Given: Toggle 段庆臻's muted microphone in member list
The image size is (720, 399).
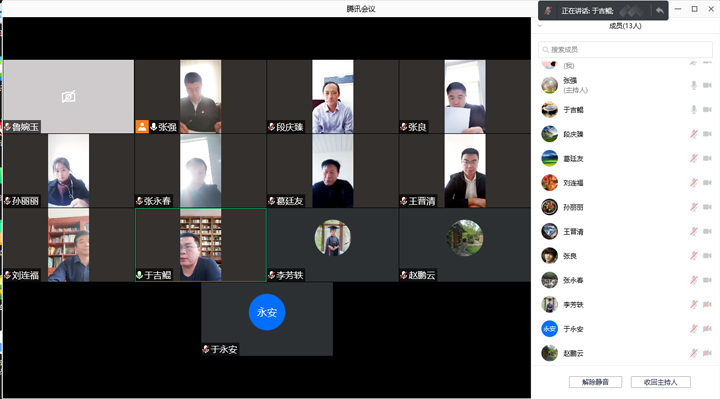Looking at the screenshot, I should pyautogui.click(x=694, y=134).
